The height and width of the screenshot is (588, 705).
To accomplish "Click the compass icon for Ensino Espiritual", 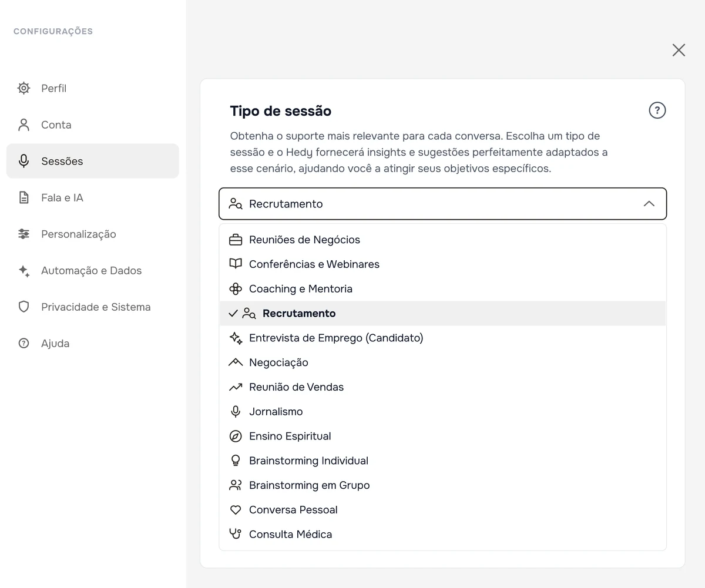I will (x=236, y=436).
